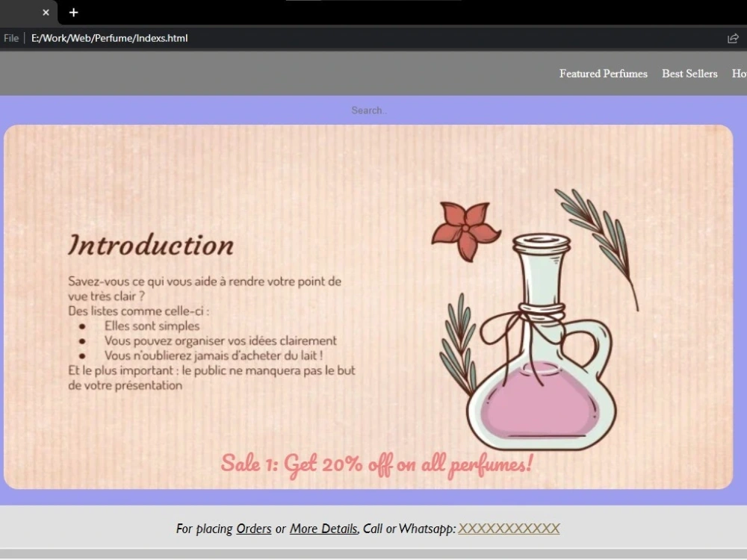747x560 pixels.
Task: Click bullet text 'Elles sont simples'
Action: 152,326
